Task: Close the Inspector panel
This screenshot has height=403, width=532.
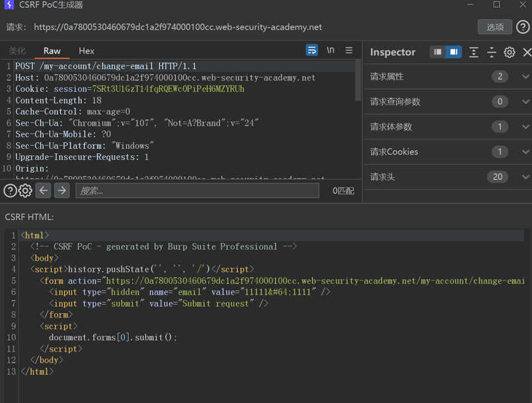Action: coord(527,52)
